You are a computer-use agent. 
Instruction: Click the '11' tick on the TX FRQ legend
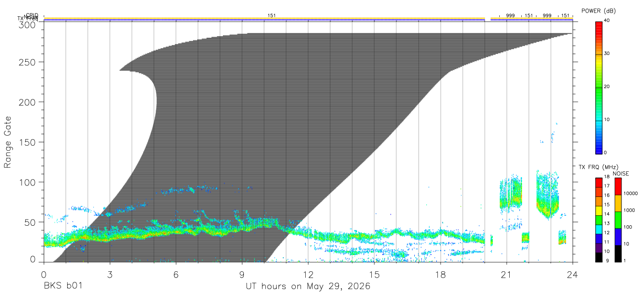606,243
